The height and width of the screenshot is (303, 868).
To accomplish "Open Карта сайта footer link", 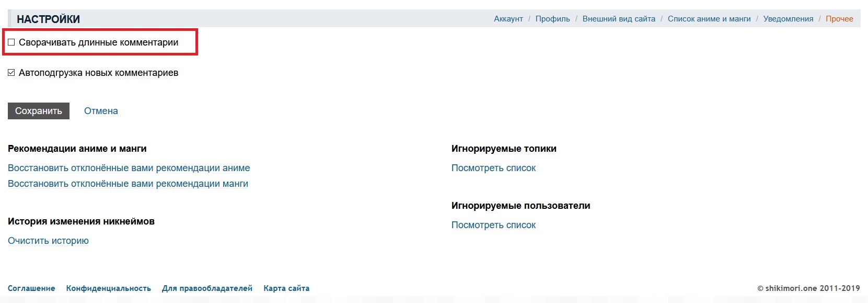I will tap(286, 288).
